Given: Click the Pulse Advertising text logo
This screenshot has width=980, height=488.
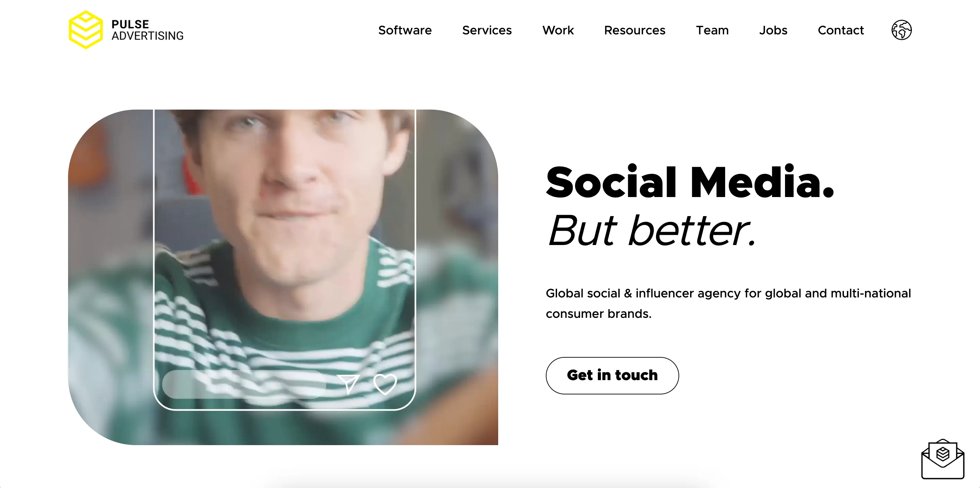Looking at the screenshot, I should click(x=147, y=30).
